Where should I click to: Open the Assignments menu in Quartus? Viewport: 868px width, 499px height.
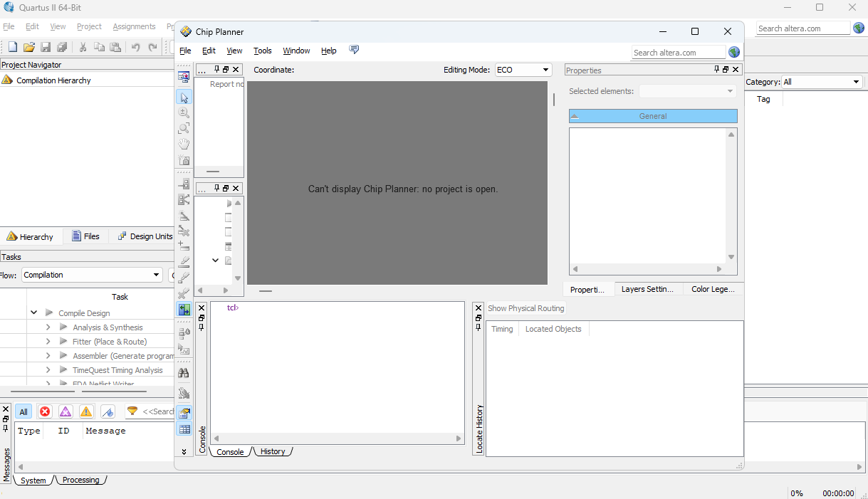(x=134, y=26)
